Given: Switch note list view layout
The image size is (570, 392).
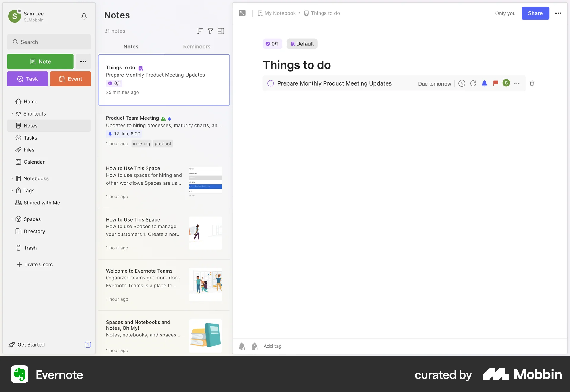Looking at the screenshot, I should click(221, 31).
